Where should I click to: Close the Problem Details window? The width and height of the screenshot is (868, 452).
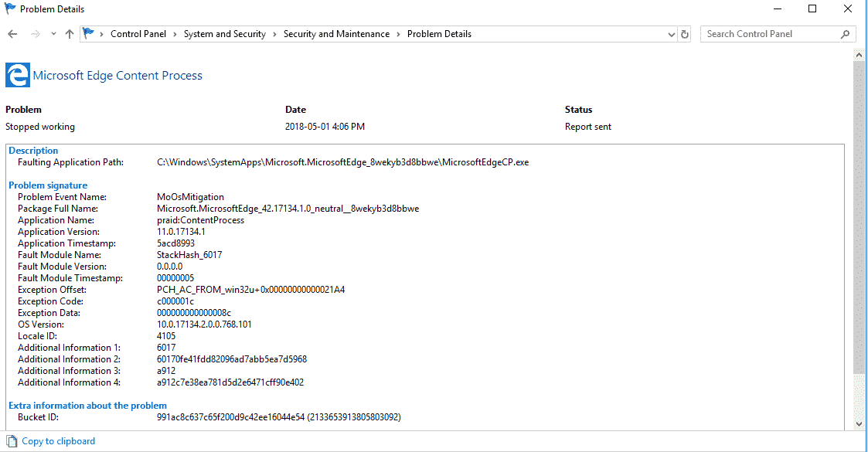click(x=848, y=8)
